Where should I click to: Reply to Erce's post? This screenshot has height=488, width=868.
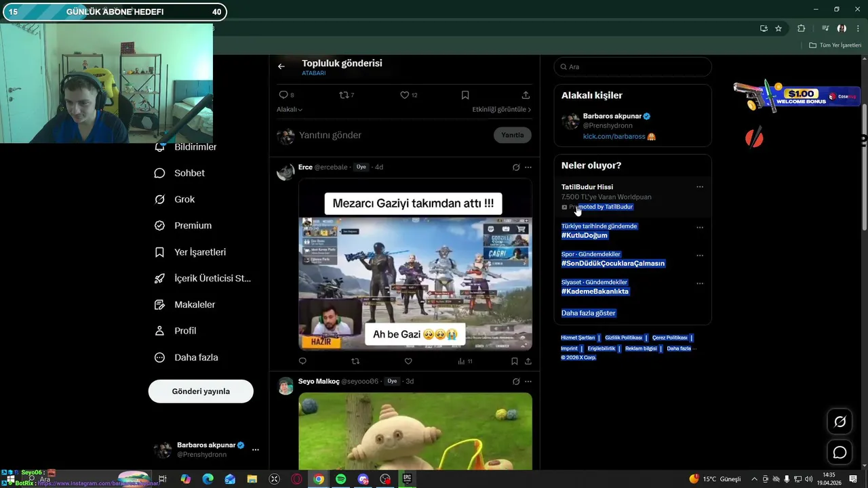pyautogui.click(x=302, y=361)
